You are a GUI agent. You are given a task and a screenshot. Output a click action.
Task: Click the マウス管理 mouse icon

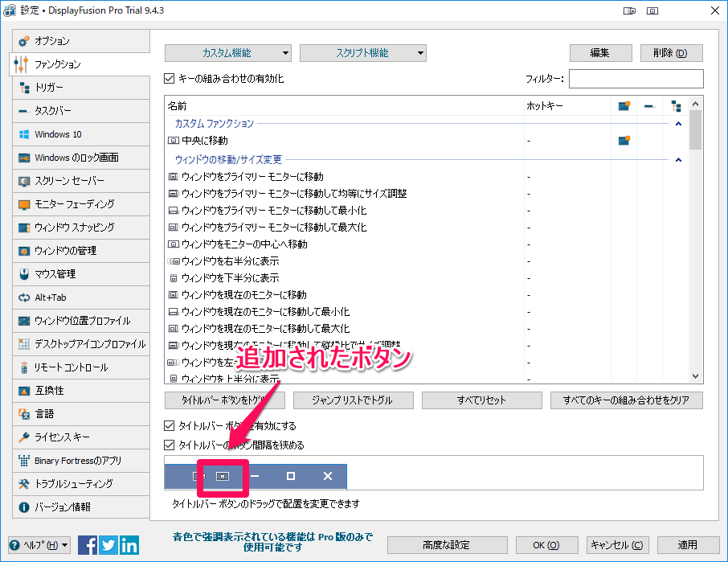[x=24, y=274]
